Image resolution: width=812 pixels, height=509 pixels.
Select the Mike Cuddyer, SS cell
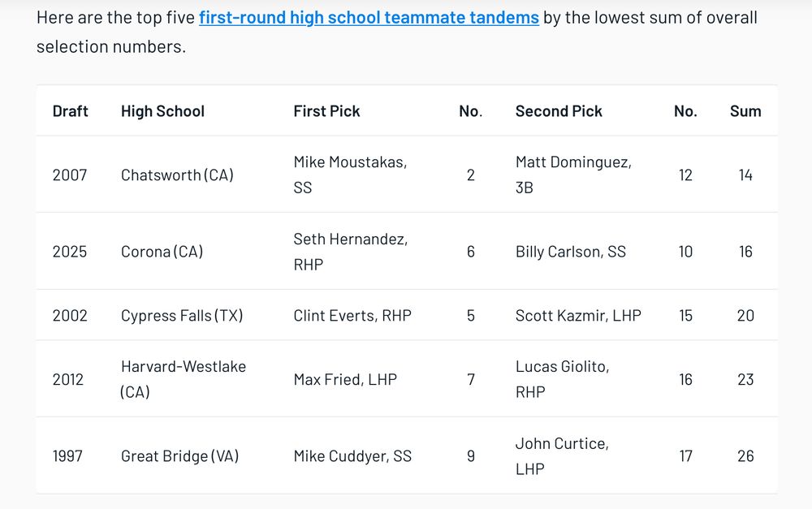[x=352, y=456]
